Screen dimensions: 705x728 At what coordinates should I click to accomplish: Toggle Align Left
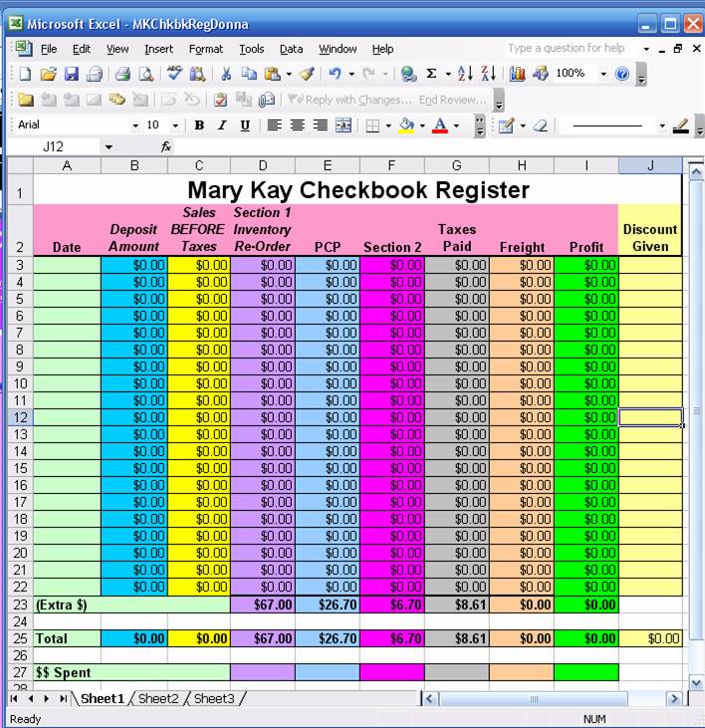274,124
